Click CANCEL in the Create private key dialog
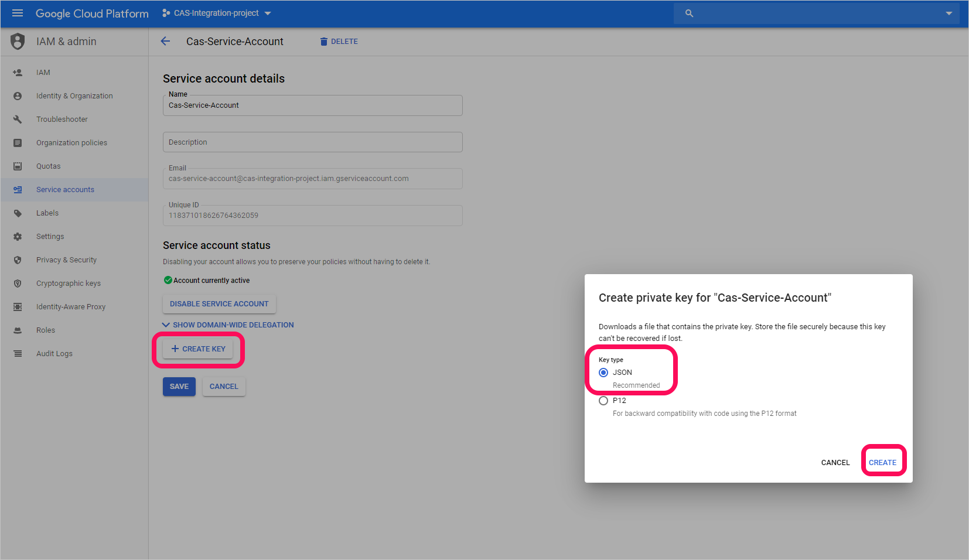The height and width of the screenshot is (560, 969). [835, 463]
